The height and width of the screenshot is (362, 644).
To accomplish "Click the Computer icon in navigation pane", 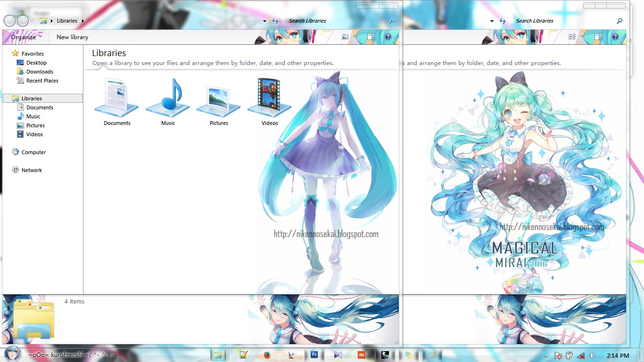I will [16, 152].
